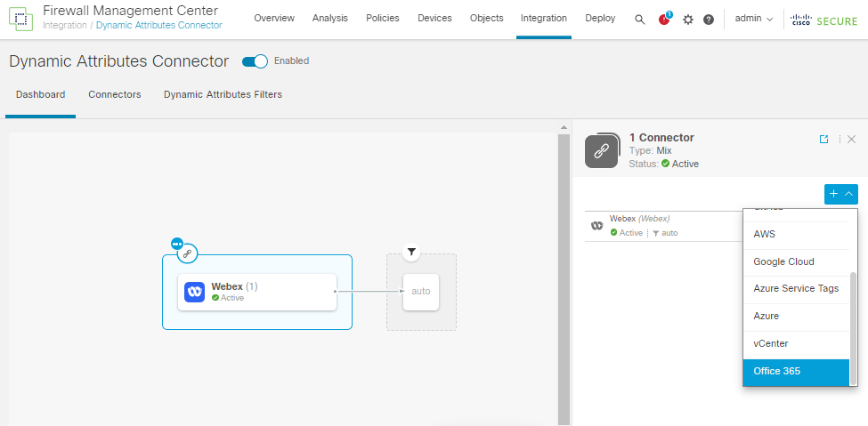Choose the vCenter connector option
This screenshot has width=868, height=426.
coord(796,344)
